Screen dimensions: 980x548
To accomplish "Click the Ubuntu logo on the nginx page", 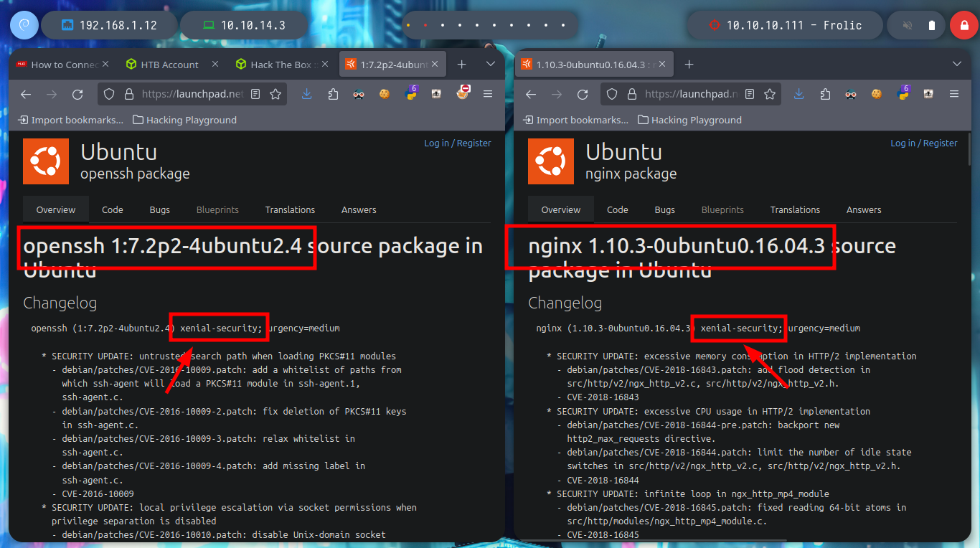I will [x=551, y=161].
